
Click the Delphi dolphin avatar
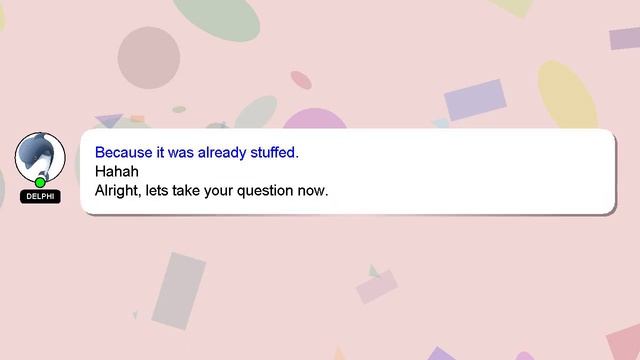(x=40, y=157)
